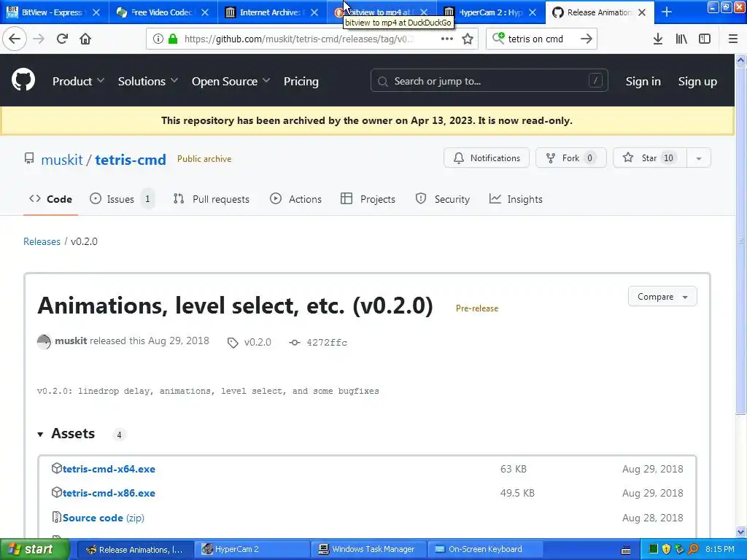Click Sign in
747x560 pixels.
pos(643,82)
